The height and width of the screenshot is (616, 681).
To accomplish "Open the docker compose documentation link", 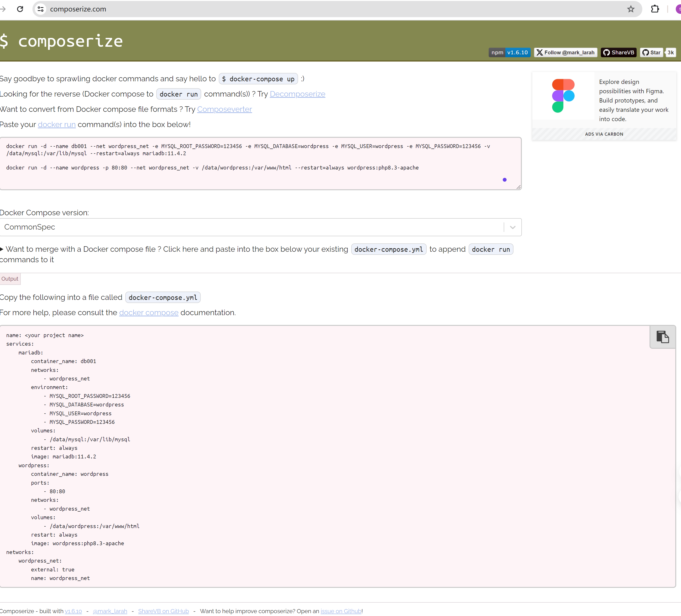I will coord(149,313).
